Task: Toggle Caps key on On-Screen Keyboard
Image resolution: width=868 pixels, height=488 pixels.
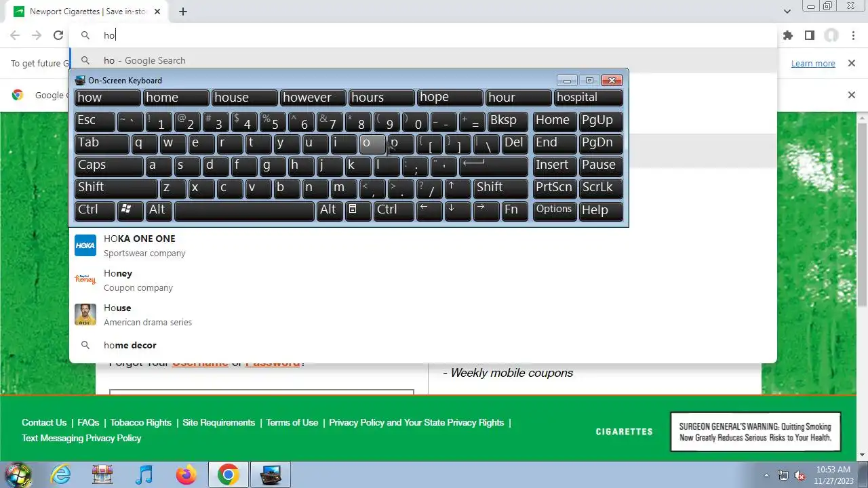Action: coord(108,166)
